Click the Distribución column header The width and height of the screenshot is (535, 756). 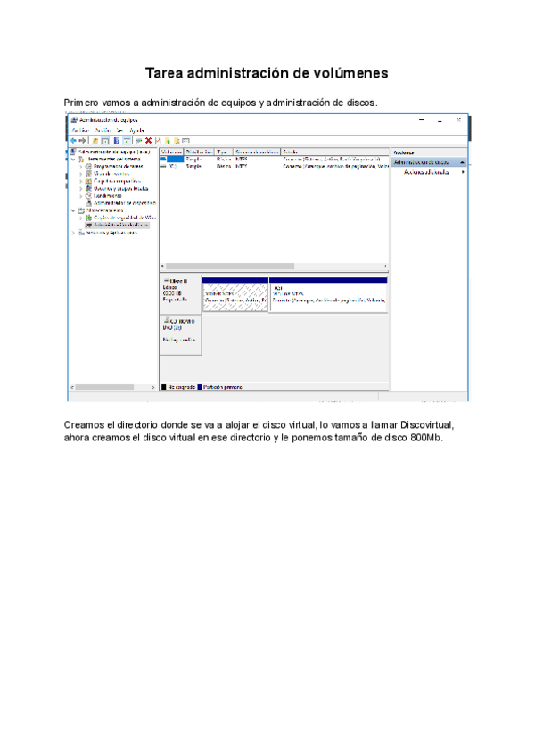(x=199, y=152)
